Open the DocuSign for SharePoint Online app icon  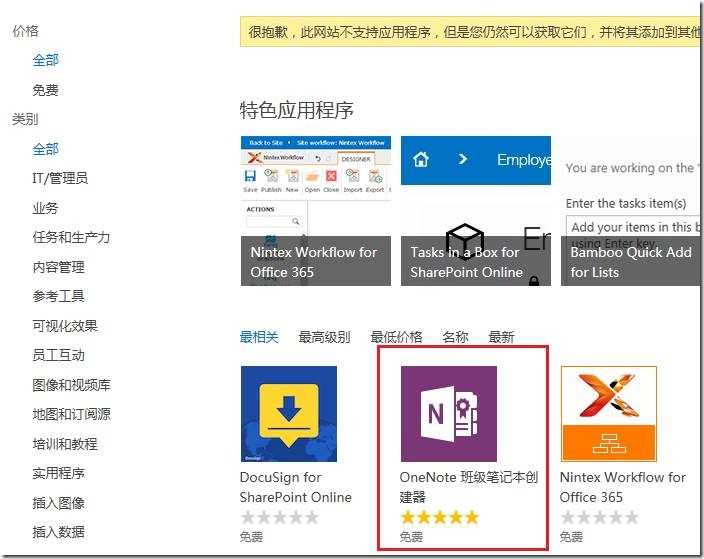[289, 414]
